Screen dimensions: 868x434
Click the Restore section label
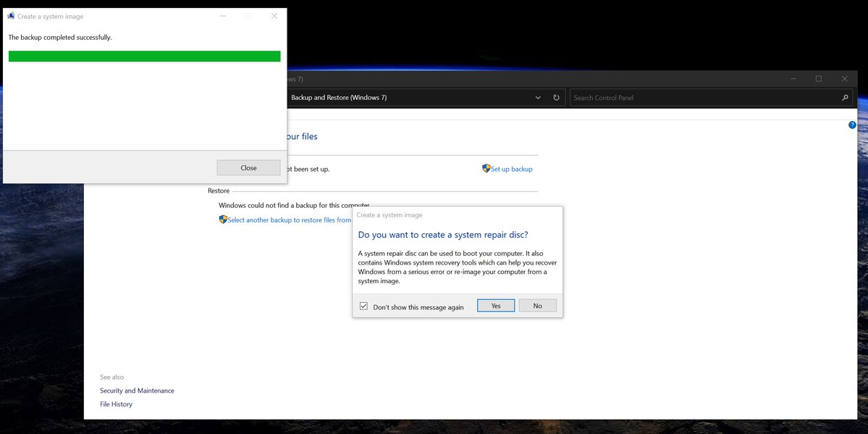pos(219,191)
